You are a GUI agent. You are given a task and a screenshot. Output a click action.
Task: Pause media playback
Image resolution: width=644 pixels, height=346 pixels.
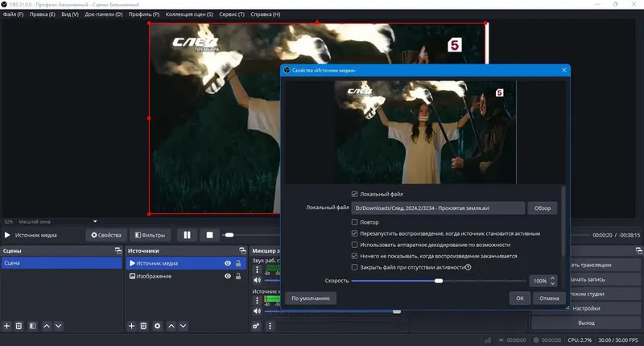pos(187,235)
